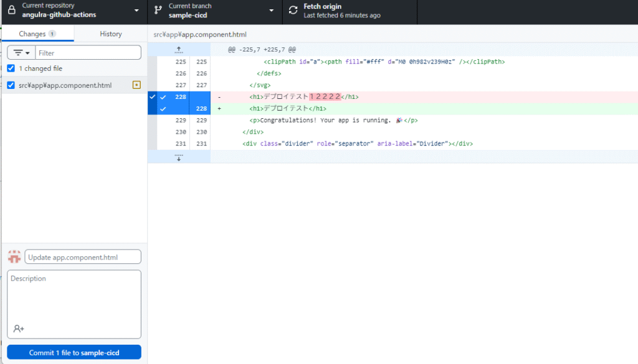Click the sync arrows icon for Fetch origin
The height and width of the screenshot is (364, 638).
coord(293,11)
